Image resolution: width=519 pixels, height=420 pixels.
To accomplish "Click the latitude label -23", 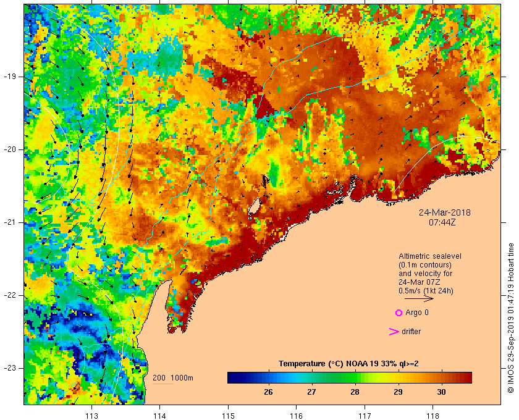I will pos(10,368).
